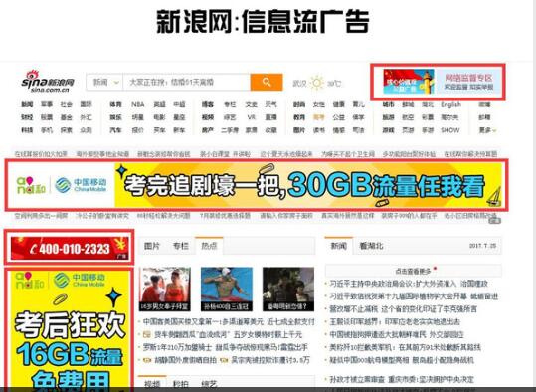The width and height of the screenshot is (536, 392).
Task: Open headline 货车侧翻西瓜血流成河
Action: pyautogui.click(x=228, y=334)
